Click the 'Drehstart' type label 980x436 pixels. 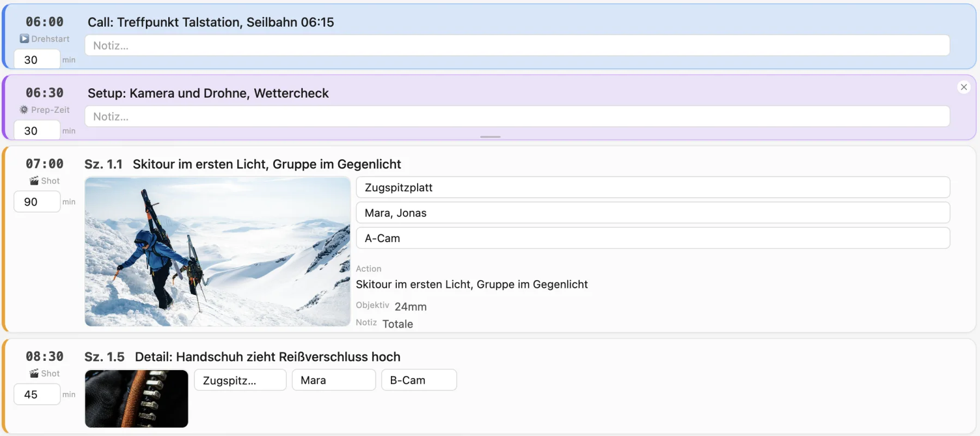[x=51, y=39]
